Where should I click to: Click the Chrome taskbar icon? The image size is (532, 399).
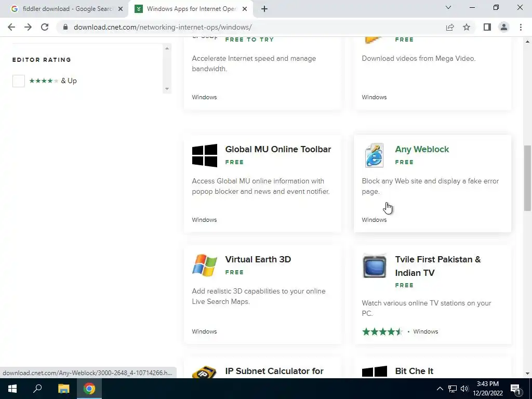pyautogui.click(x=89, y=389)
